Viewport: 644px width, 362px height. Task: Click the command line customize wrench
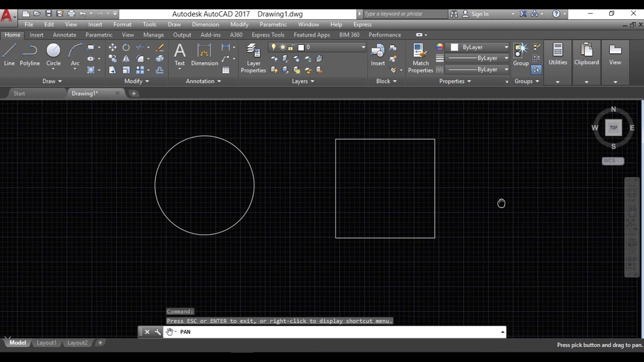pos(157,332)
